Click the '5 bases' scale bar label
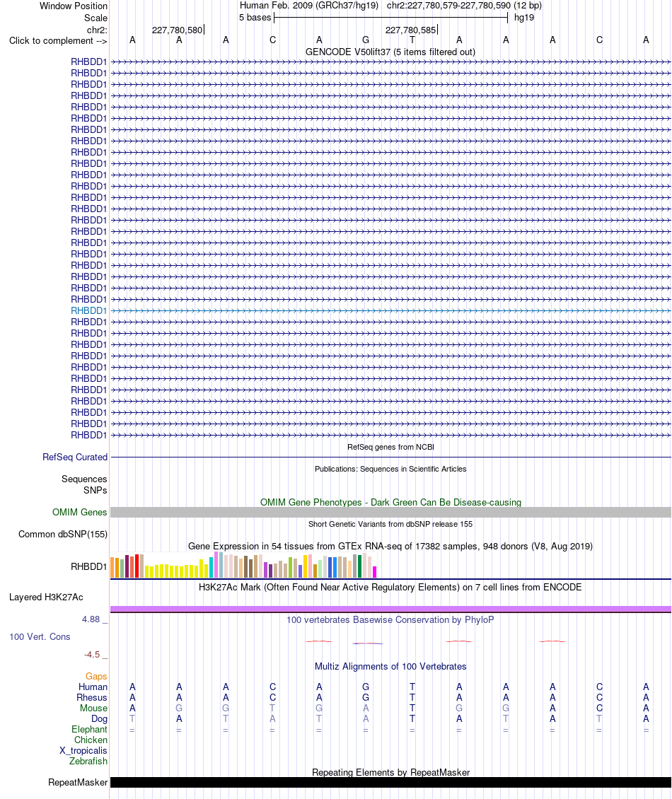The width and height of the screenshot is (672, 799). [x=255, y=18]
